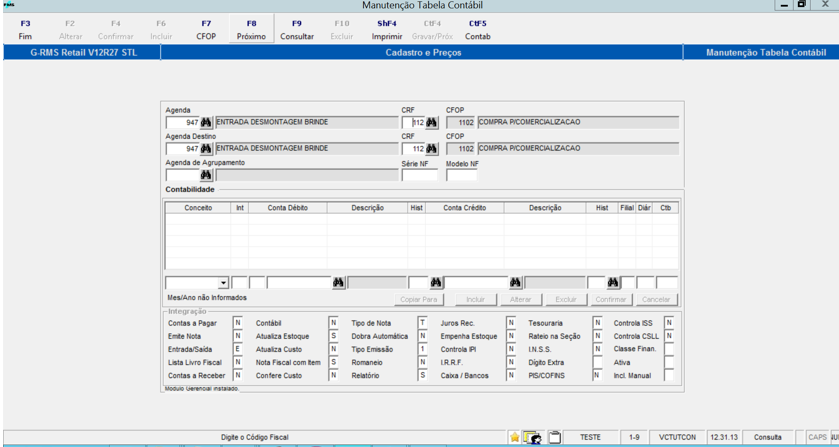Click the Juros Rec. flag field

point(511,323)
